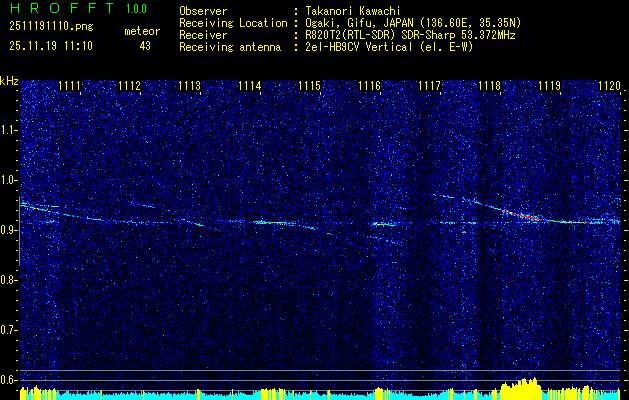Click the 1120 time marker
The height and width of the screenshot is (400, 629).
[x=609, y=86]
